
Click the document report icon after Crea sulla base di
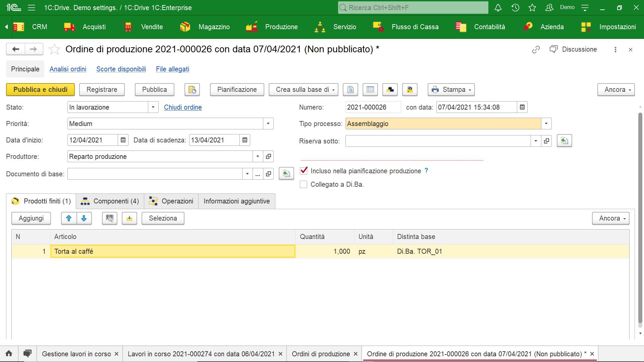[x=351, y=89]
